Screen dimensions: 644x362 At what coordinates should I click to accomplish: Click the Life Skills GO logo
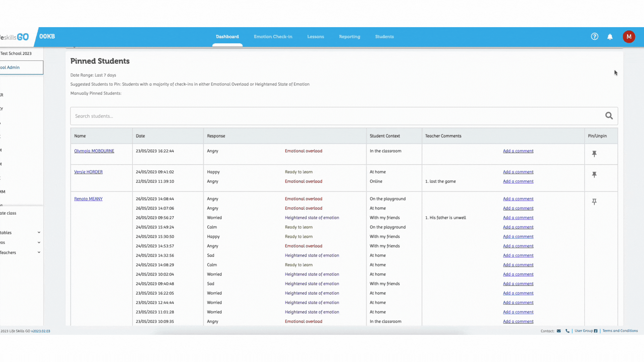tap(14, 37)
